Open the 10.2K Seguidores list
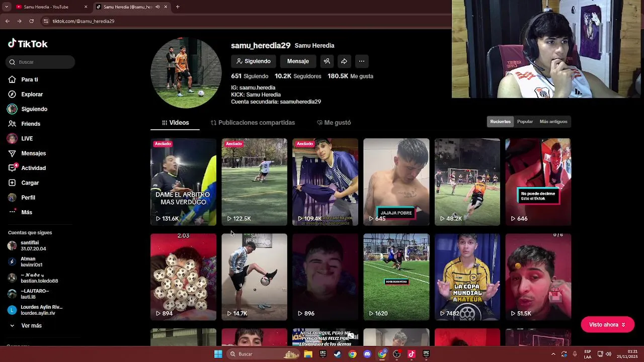 [x=298, y=76]
